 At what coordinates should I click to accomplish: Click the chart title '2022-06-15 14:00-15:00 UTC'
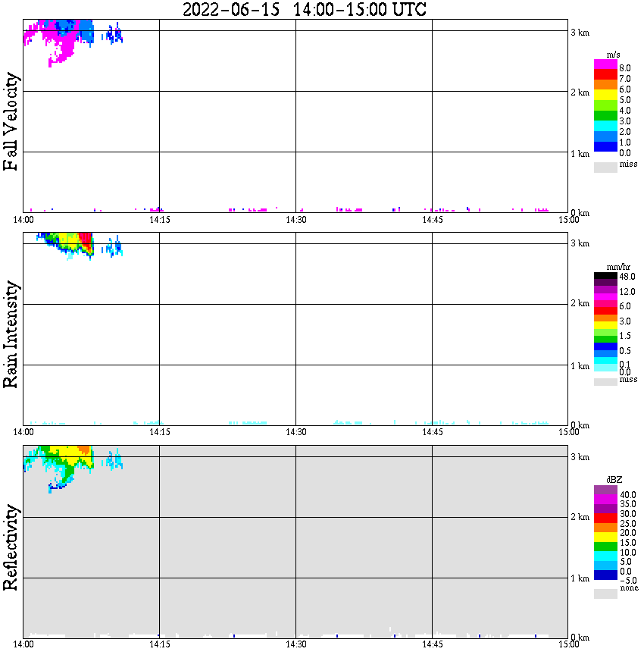click(x=305, y=9)
